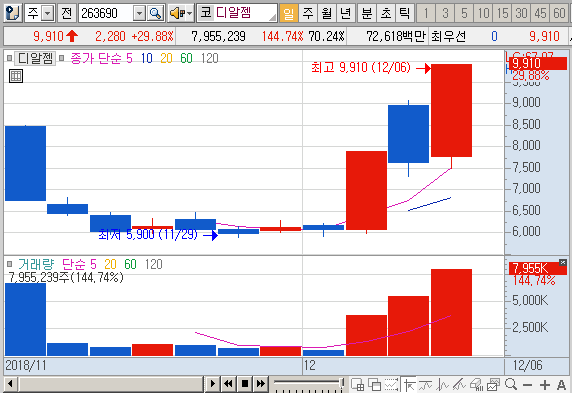Select the tick 틱 chart period
Screen dimensions: 572x393
pyautogui.click(x=405, y=14)
